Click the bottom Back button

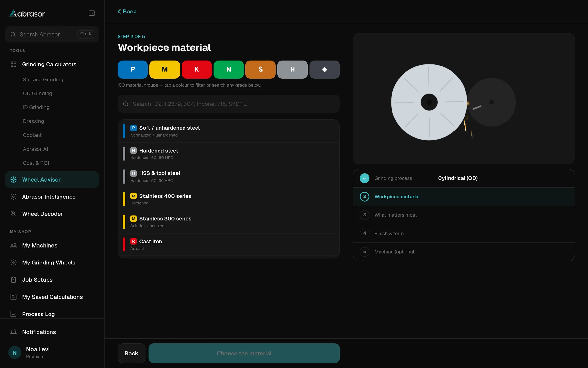(131, 353)
